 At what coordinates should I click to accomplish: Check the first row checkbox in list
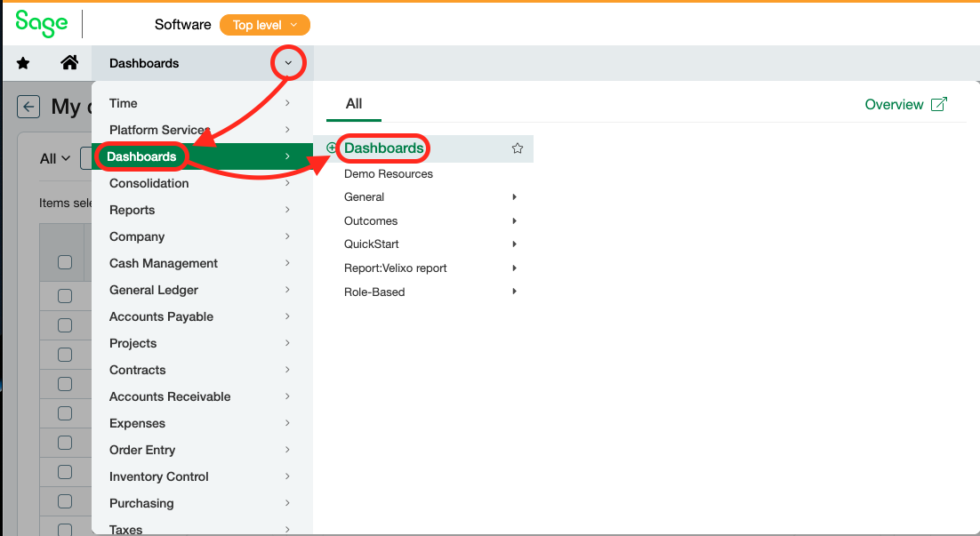(65, 296)
